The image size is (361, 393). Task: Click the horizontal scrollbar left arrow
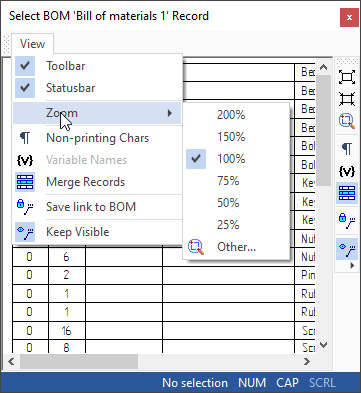(11, 361)
